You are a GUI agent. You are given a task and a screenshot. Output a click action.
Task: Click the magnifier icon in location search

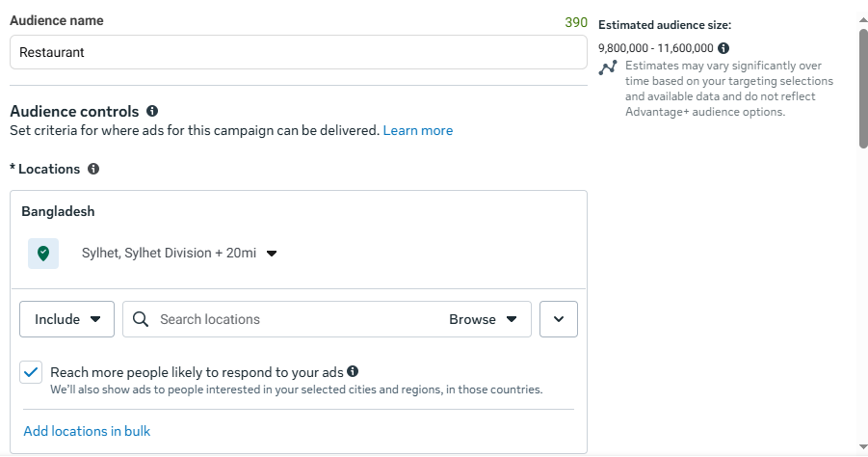click(141, 319)
